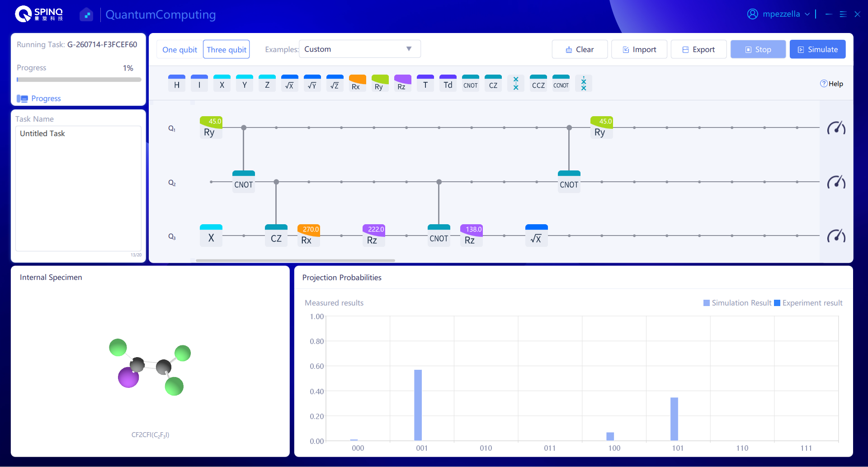Switch to Three qubit mode
Viewport: 868px width, 467px height.
point(226,49)
